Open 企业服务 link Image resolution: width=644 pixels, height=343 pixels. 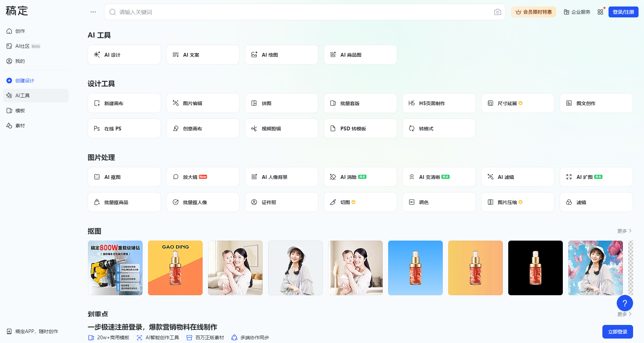tap(577, 12)
